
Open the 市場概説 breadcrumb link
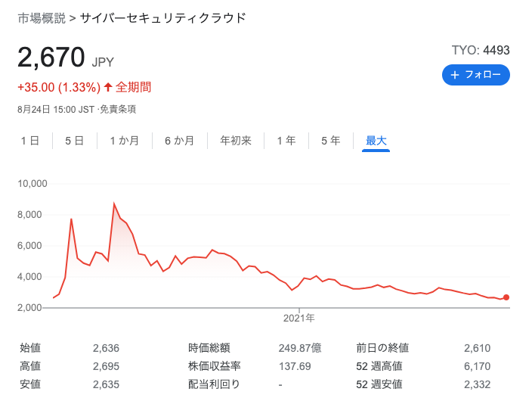pyautogui.click(x=42, y=18)
